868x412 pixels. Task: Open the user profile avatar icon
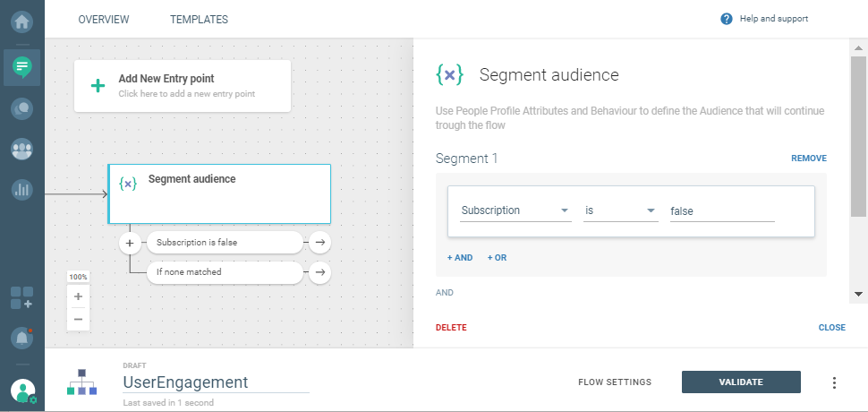[x=21, y=391]
